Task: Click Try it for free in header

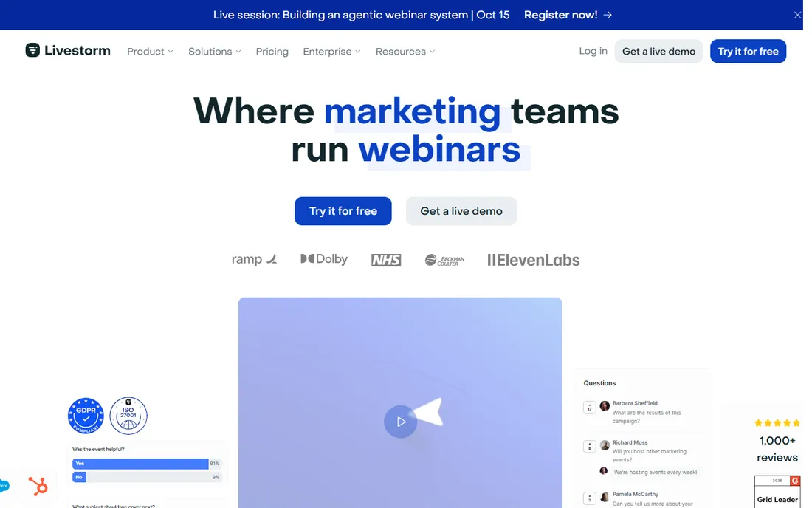Action: pyautogui.click(x=748, y=51)
